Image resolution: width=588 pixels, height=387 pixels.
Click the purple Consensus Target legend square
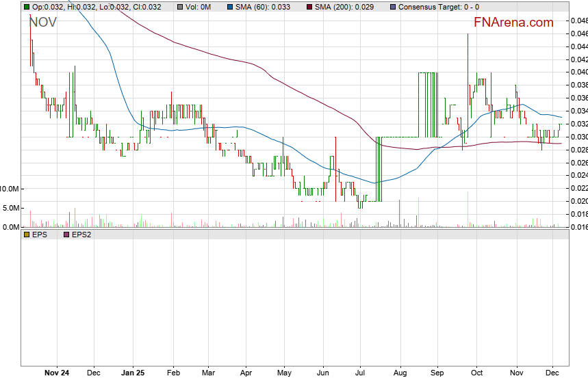[392, 7]
